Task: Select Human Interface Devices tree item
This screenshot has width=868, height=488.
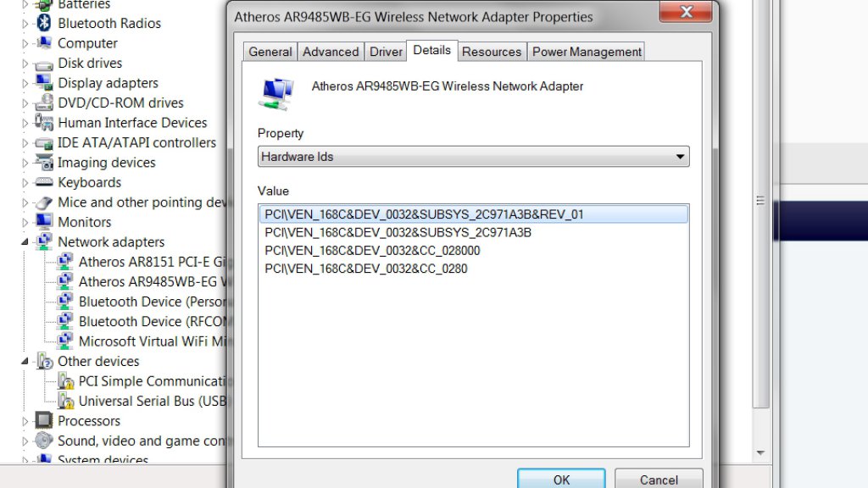Action: (132, 123)
